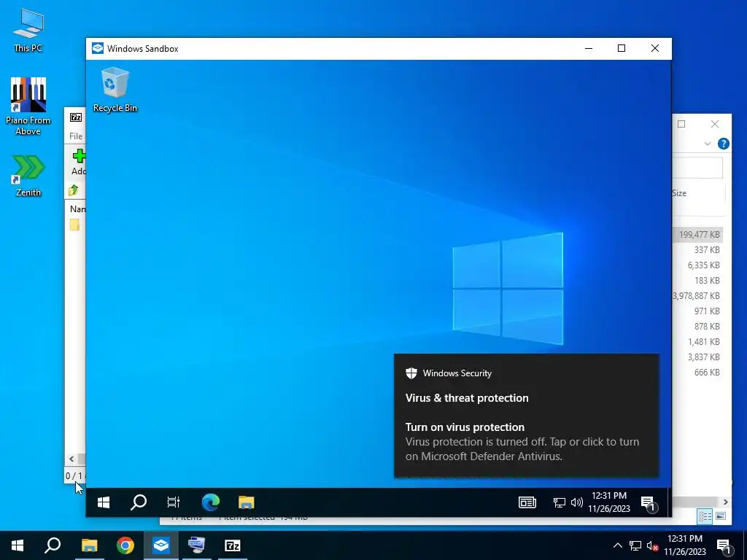Viewport: 747px width, 560px height.
Task: Click the host network tray icon
Action: (635, 545)
